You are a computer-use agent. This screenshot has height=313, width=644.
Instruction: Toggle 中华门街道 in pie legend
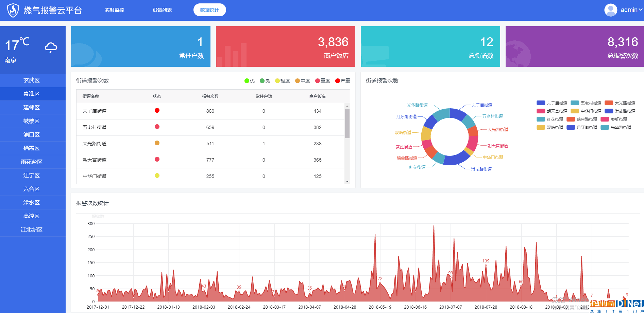pyautogui.click(x=586, y=111)
